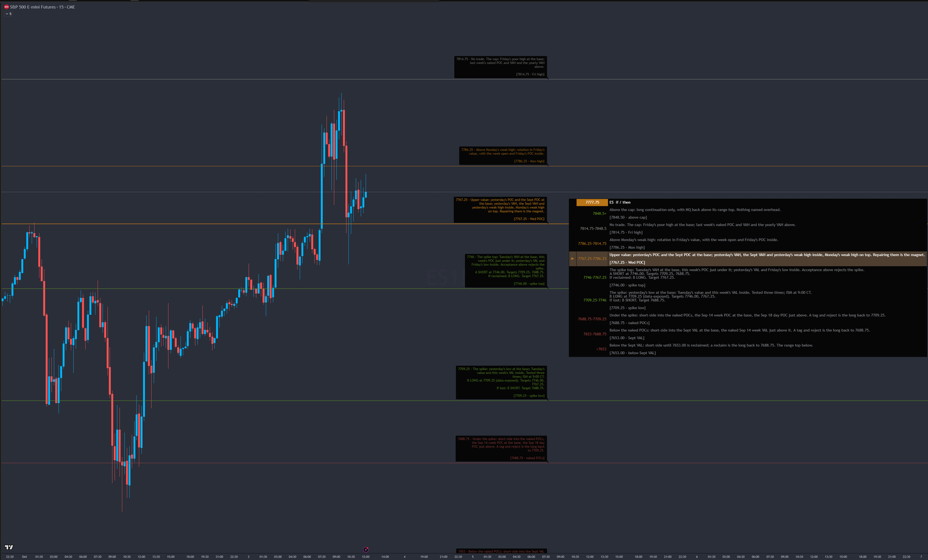
Task: Click the 7814.75-7848.5 range label
Action: [593, 228]
